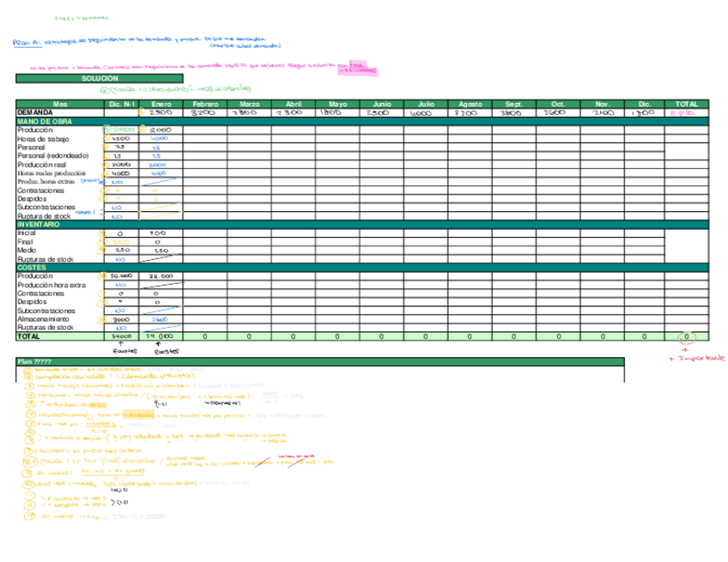Viewport: 728px width, 562px height.
Task: Select the Oct. column header
Action: tap(558, 104)
